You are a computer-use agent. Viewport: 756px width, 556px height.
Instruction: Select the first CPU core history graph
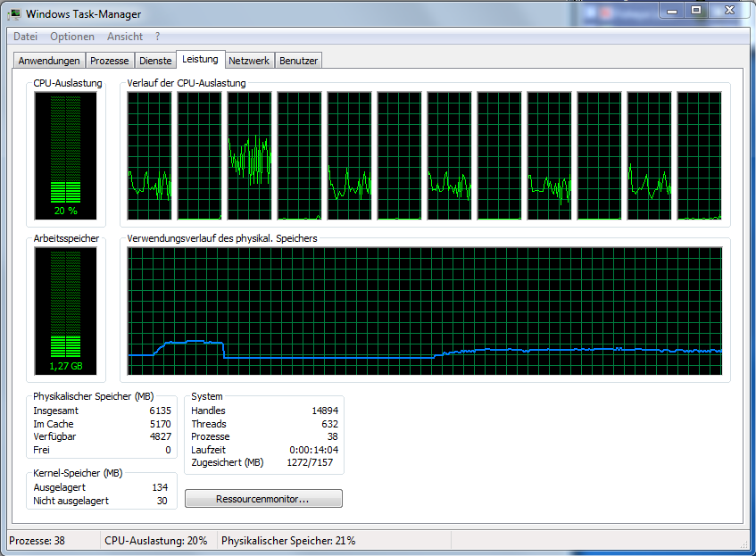149,155
